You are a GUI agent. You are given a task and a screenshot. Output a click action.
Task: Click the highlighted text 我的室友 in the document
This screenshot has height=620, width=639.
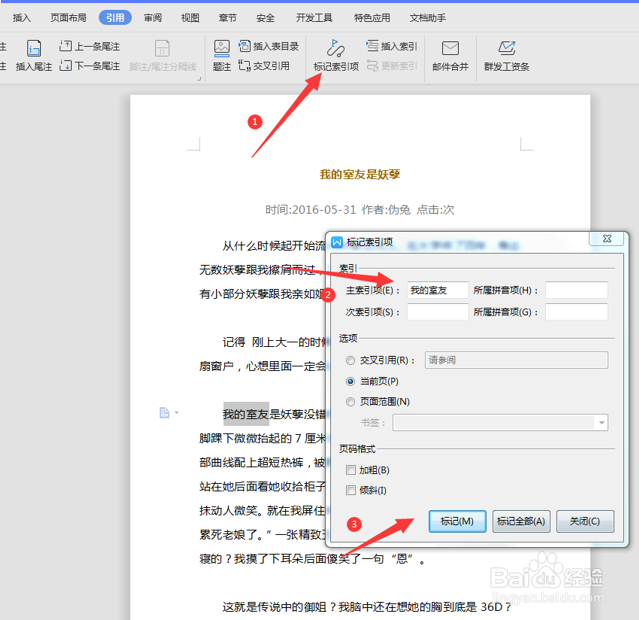246,414
